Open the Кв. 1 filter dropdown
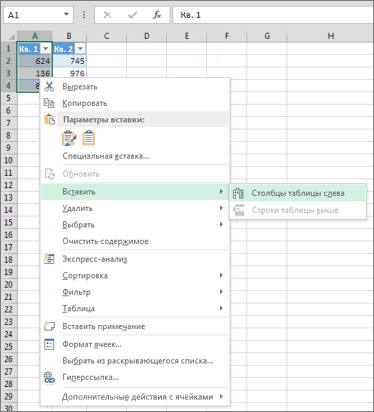Screen dimensions: 374x412 [46, 49]
